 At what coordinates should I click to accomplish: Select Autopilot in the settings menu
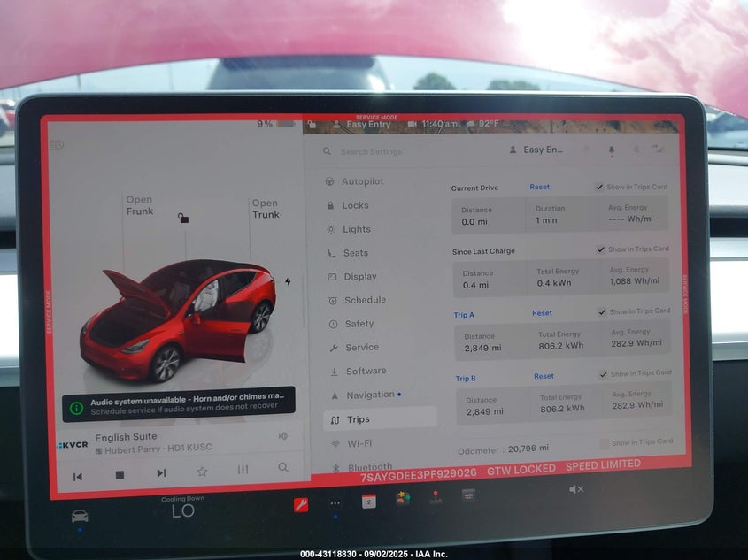pos(362,181)
